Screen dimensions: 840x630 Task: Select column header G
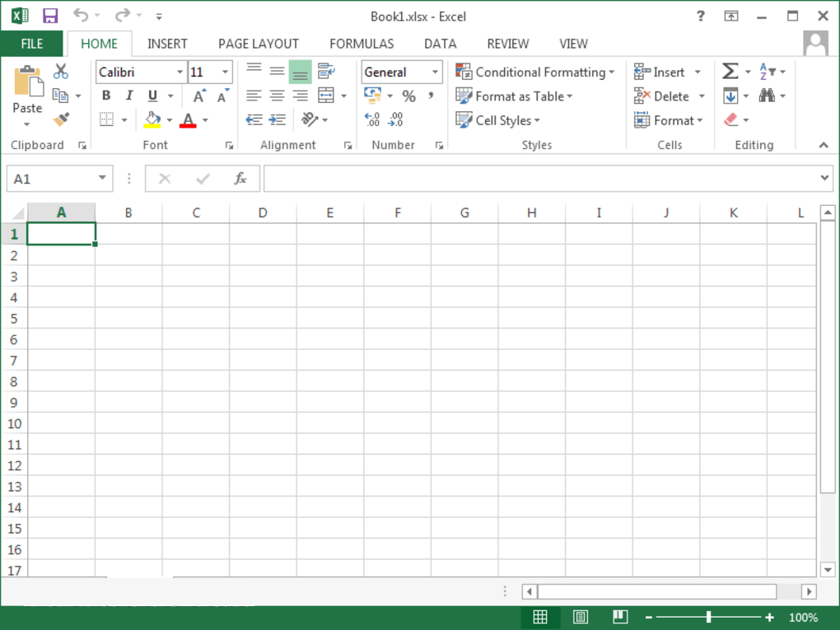[x=464, y=212]
